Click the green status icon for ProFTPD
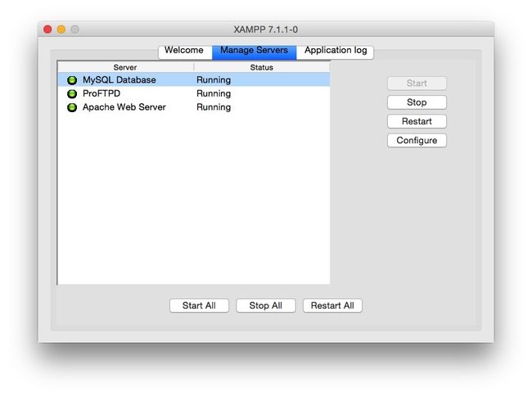Image resolution: width=532 pixels, height=397 pixels. 72,94
